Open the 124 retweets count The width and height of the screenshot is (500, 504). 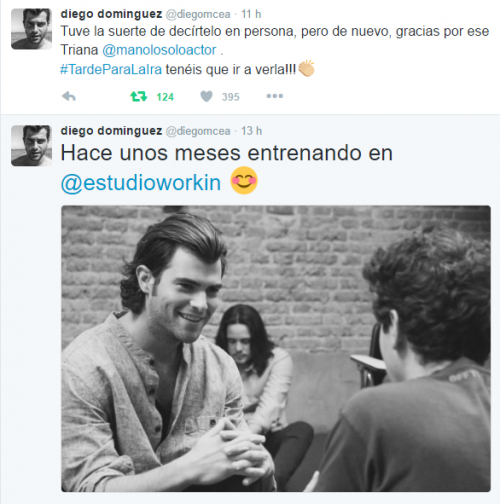click(165, 97)
